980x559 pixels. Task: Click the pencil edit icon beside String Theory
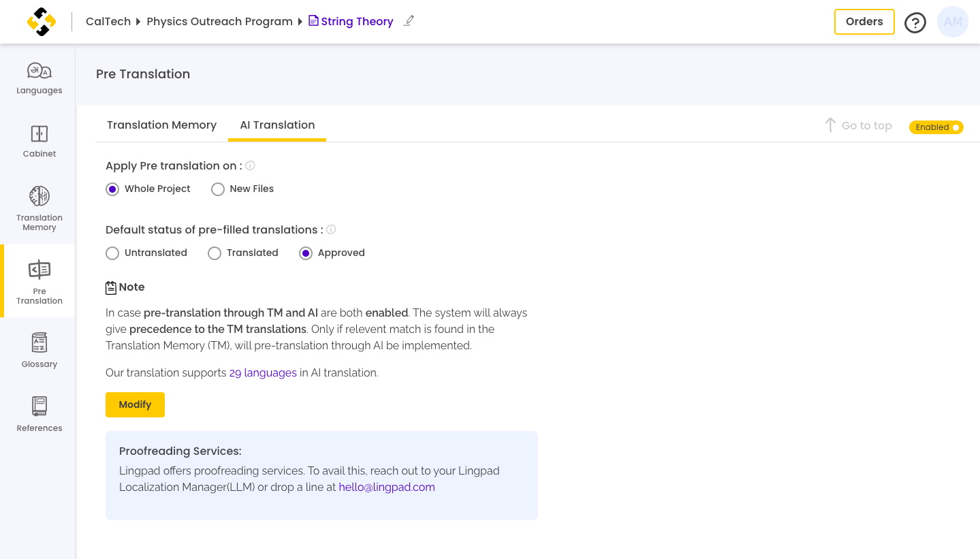coord(409,20)
